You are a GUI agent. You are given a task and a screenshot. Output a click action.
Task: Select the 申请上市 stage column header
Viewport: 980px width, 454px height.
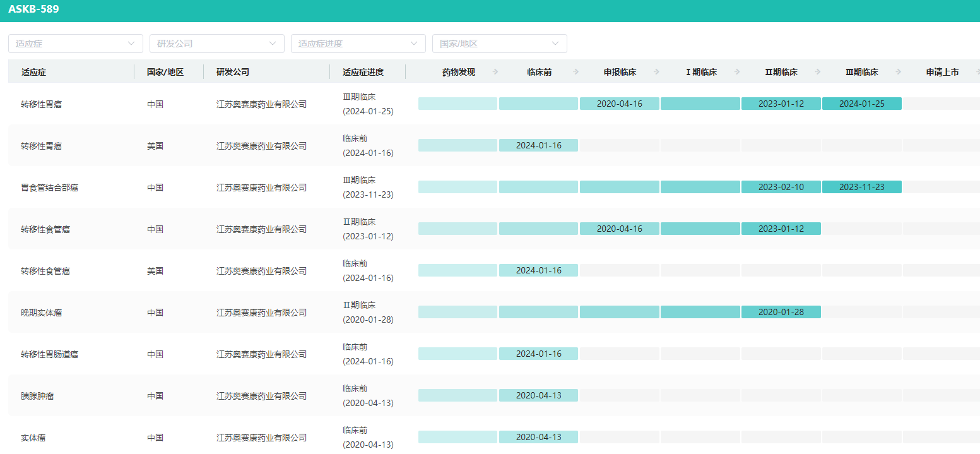(942, 72)
